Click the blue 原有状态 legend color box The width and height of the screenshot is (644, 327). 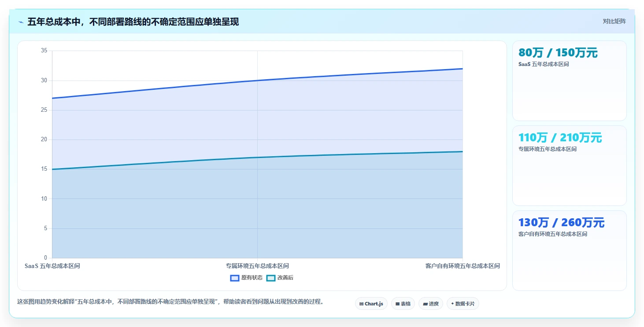click(x=235, y=278)
